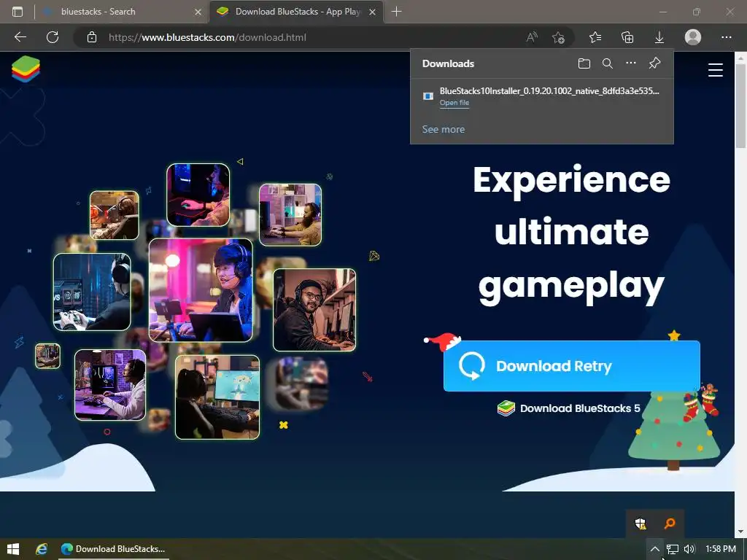Close the bluestacks - Search tab

(x=198, y=12)
